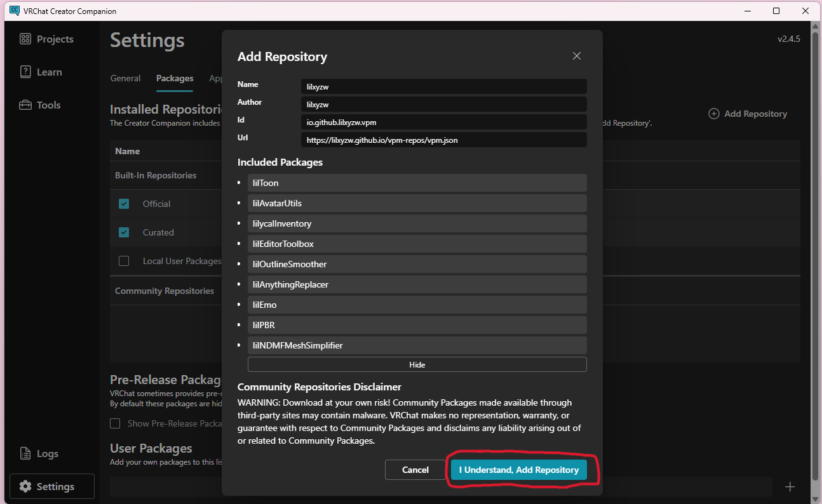Screen dimensions: 822x504
Task: Select lilEditorToolbox package entry
Action: point(417,244)
